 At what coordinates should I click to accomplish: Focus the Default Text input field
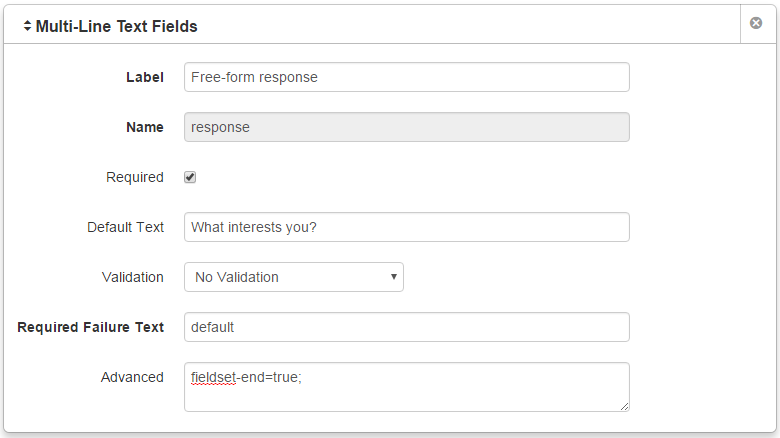(406, 227)
